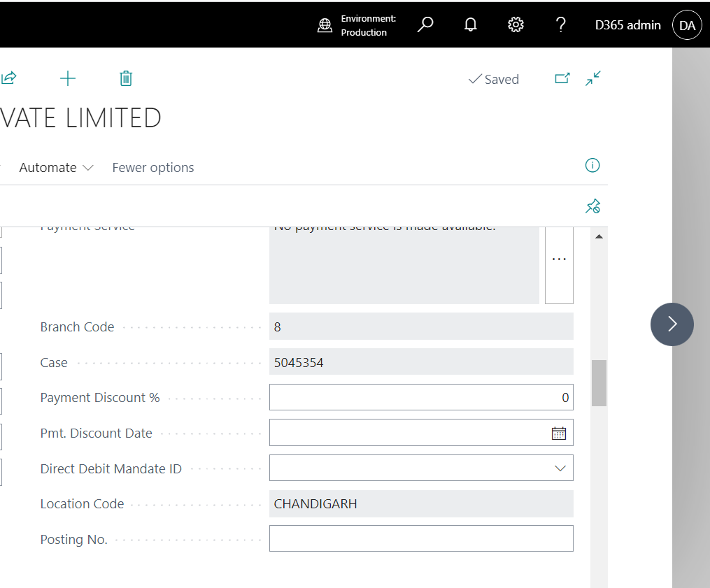The height and width of the screenshot is (588, 710).
Task: Pin the page using the pin icon
Action: point(592,206)
